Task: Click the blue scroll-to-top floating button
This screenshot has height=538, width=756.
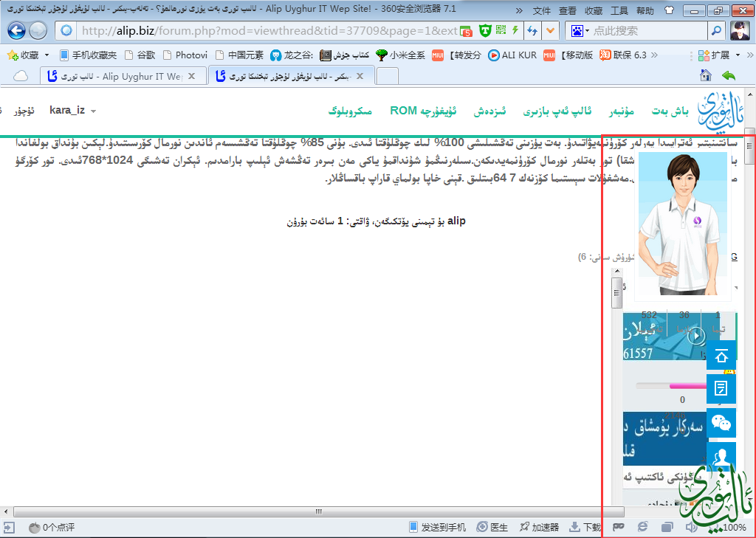Action: tap(721, 355)
